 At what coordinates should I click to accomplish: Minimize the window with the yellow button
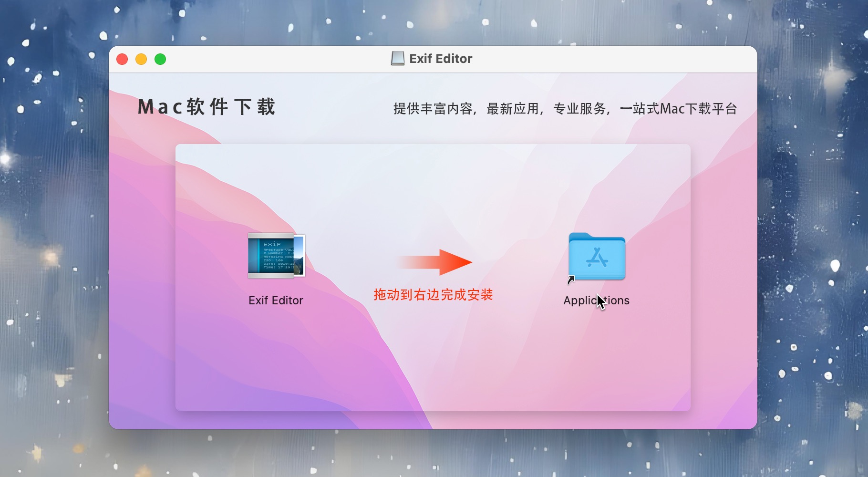pyautogui.click(x=141, y=59)
